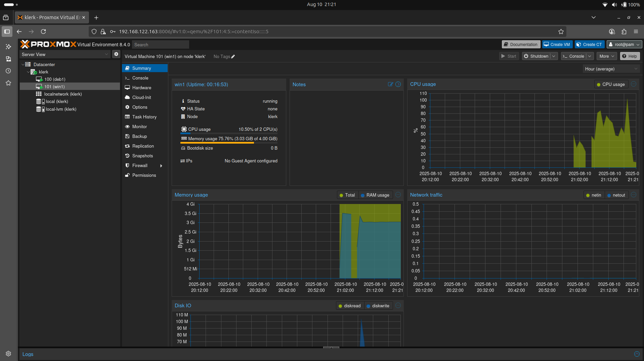The width and height of the screenshot is (644, 361).
Task: Switch to the Summary tab
Action: coord(141,68)
